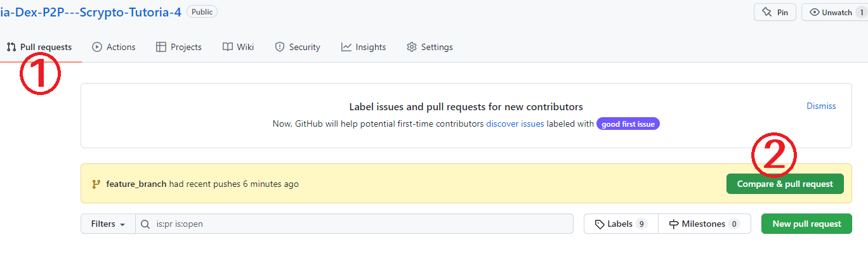Dismiss the contributor label notice
Image resolution: width=868 pixels, height=261 pixels.
(821, 106)
